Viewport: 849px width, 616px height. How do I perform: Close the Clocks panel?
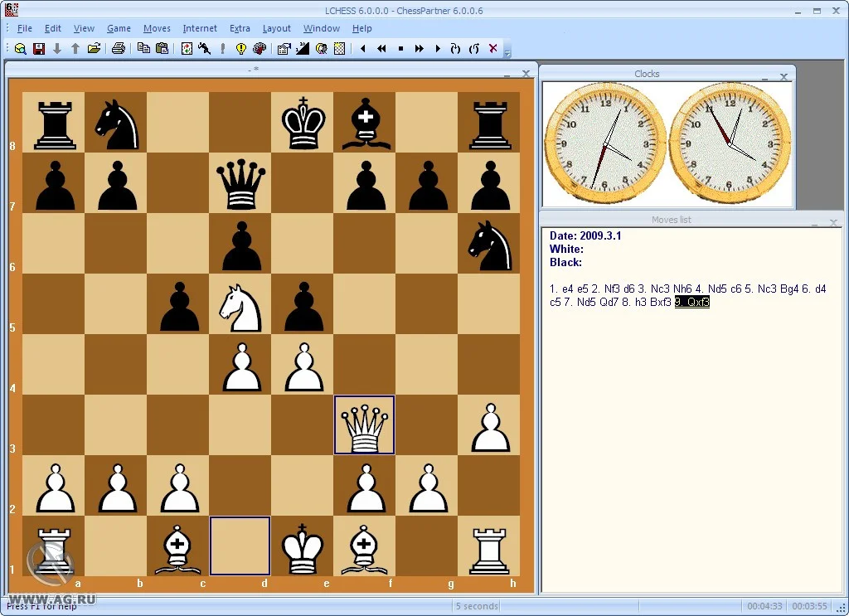tap(784, 77)
